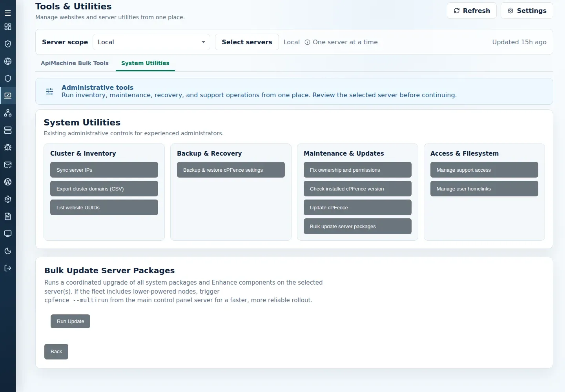Click the sliders icon in Administrative tools banner
565x392 pixels.
50,91
